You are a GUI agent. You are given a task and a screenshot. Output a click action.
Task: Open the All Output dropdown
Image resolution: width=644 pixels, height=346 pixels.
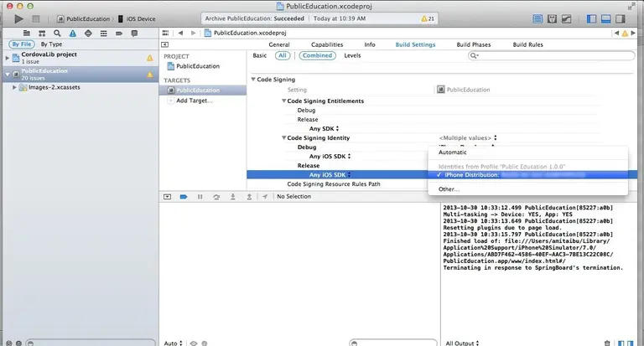(x=463, y=343)
